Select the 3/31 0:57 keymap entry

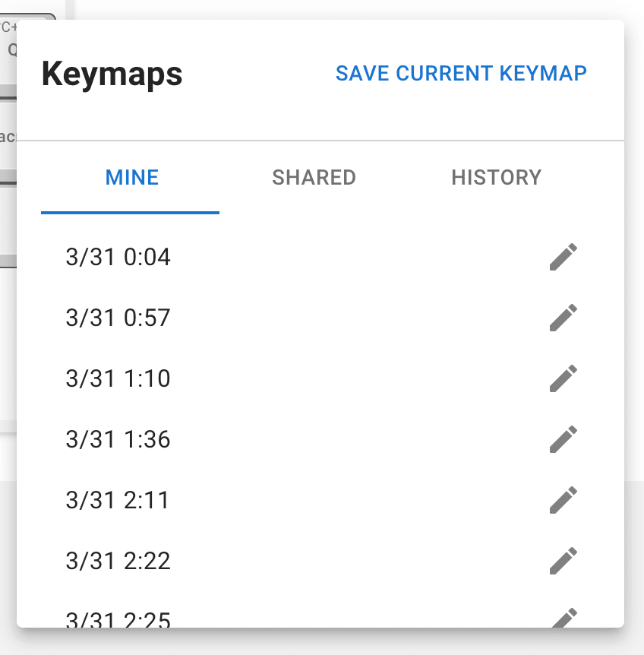pos(118,318)
